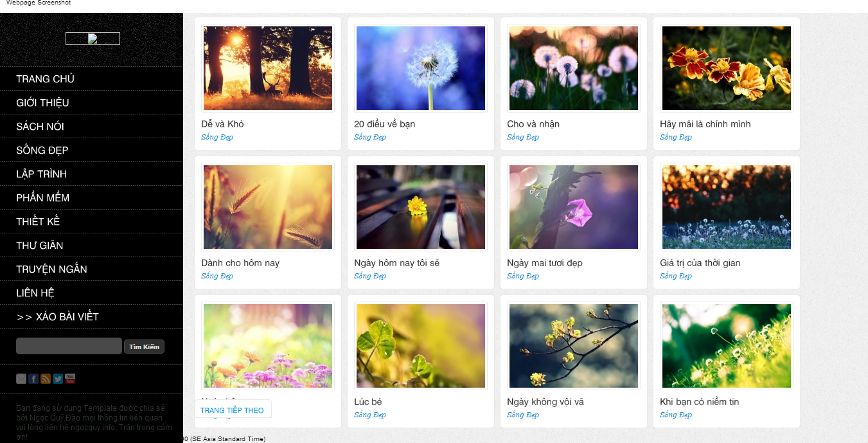Focus the sidebar search text field
The image size is (868, 443).
pyautogui.click(x=69, y=346)
